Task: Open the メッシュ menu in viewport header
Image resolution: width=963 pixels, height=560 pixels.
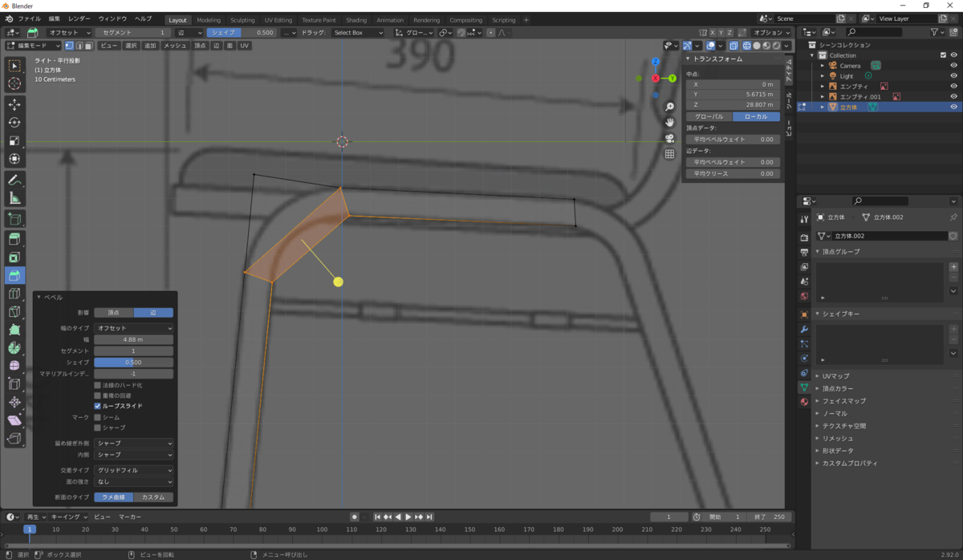Action: click(175, 46)
